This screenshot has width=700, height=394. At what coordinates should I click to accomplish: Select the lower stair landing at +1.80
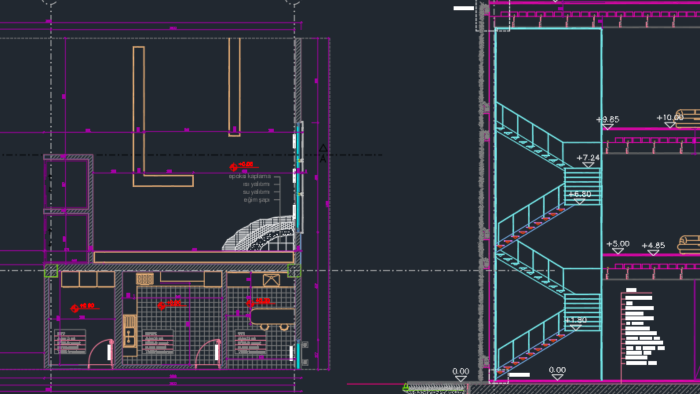[583, 312]
